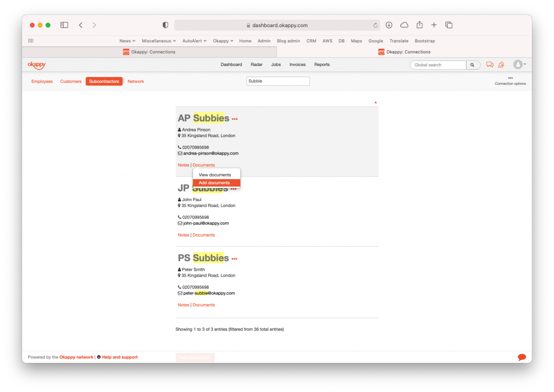554x392 pixels.
Task: Click Documents under PS Subbies
Action: coord(204,305)
